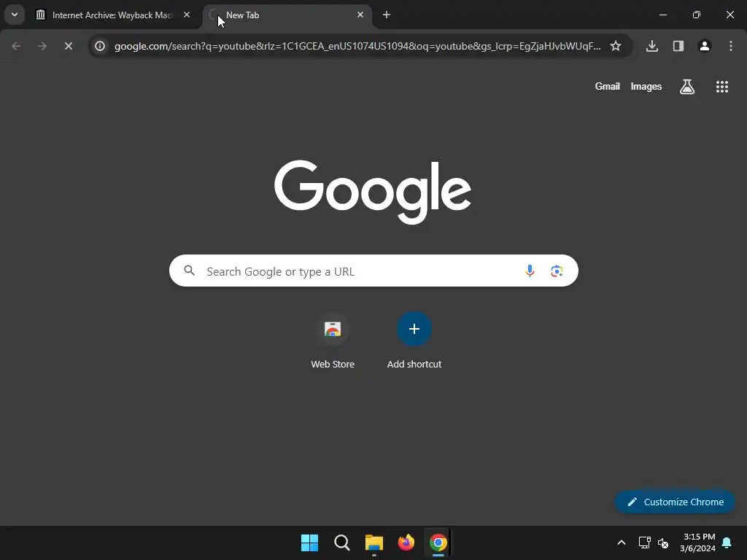Start voice search with microphone icon
The image size is (747, 560).
(530, 271)
